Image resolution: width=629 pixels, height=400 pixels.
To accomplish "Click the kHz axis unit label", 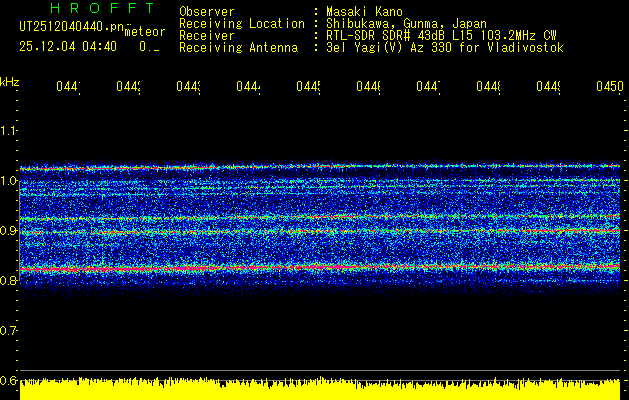I will point(9,80).
